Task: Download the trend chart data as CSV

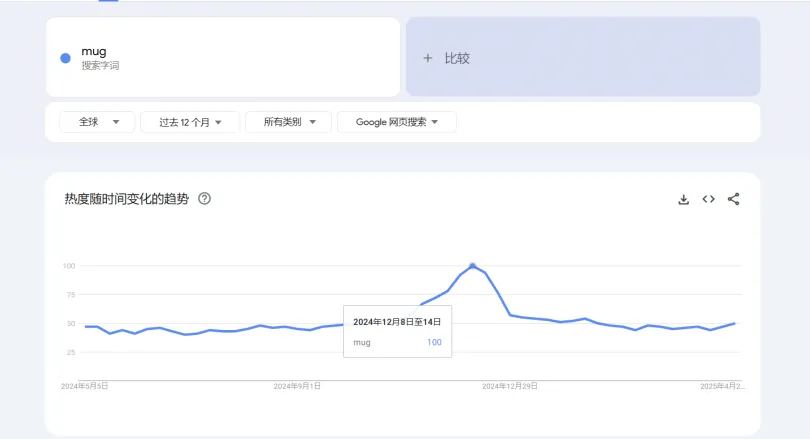Action: tap(684, 199)
